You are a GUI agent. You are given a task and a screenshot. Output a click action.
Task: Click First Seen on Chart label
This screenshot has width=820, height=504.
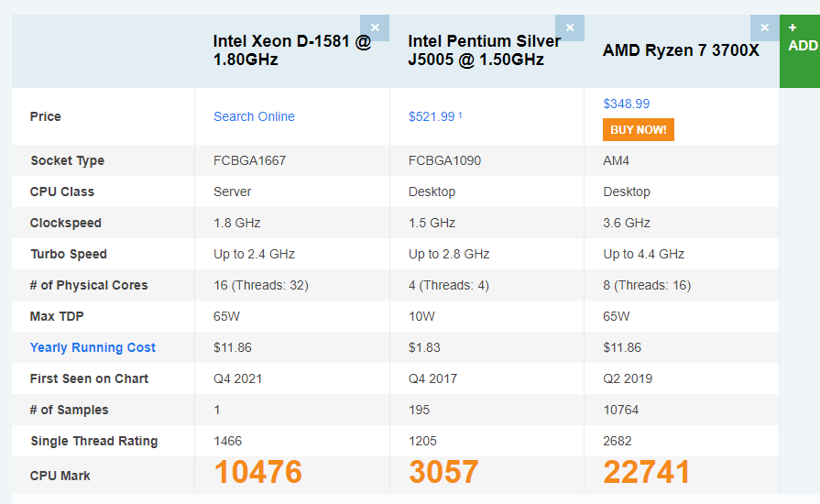point(89,378)
